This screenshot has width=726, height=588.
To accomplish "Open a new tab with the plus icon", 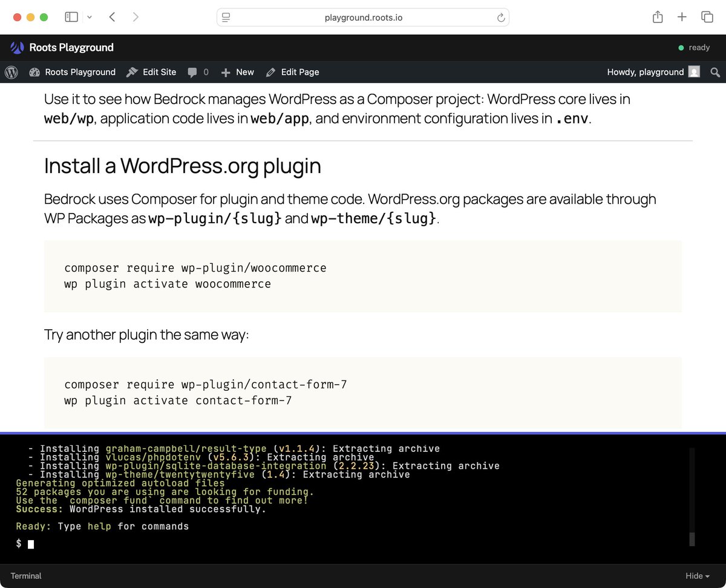I will [x=682, y=17].
